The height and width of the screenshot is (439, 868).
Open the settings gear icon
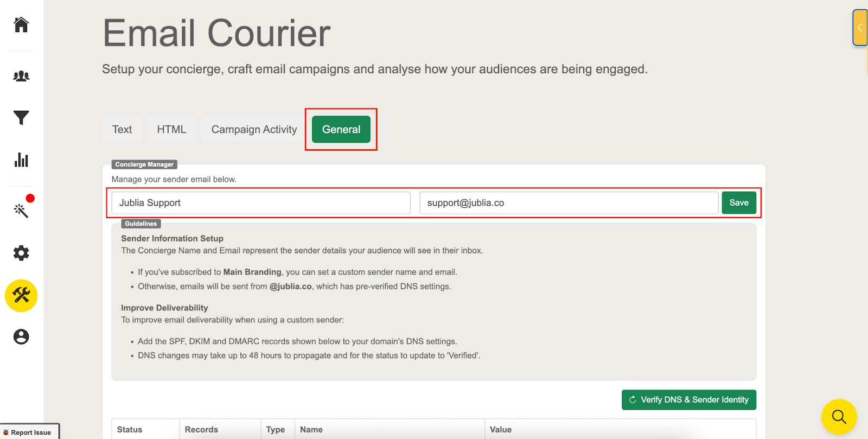pyautogui.click(x=21, y=253)
